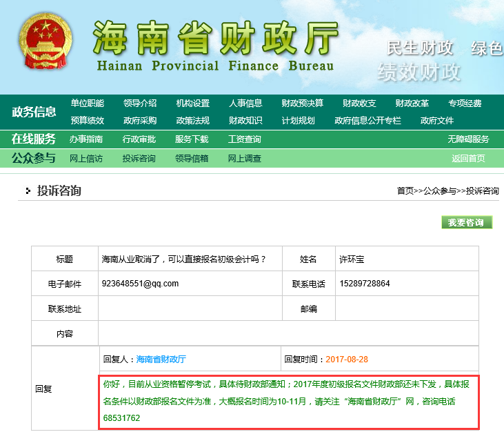504x432 pixels.
Task: Open 专项经费 page
Action: pyautogui.click(x=465, y=104)
